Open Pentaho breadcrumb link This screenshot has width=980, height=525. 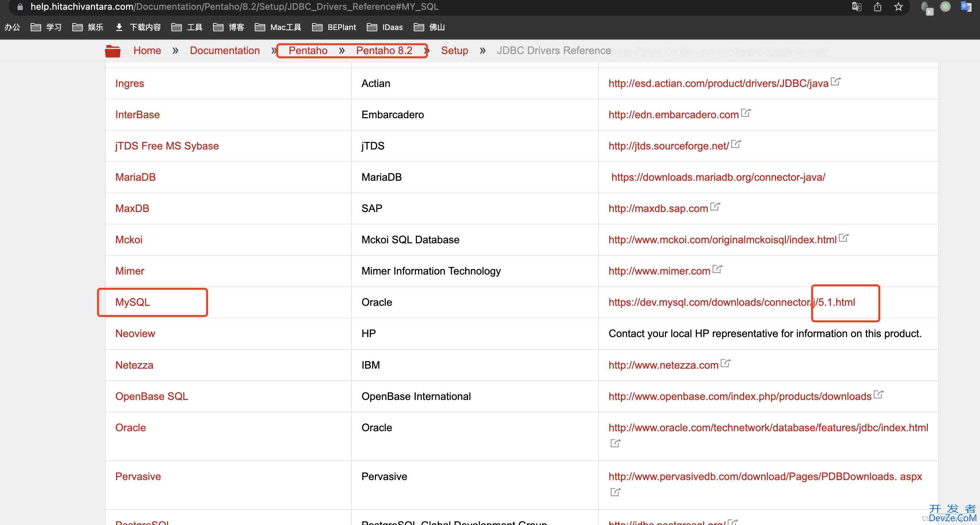(308, 50)
